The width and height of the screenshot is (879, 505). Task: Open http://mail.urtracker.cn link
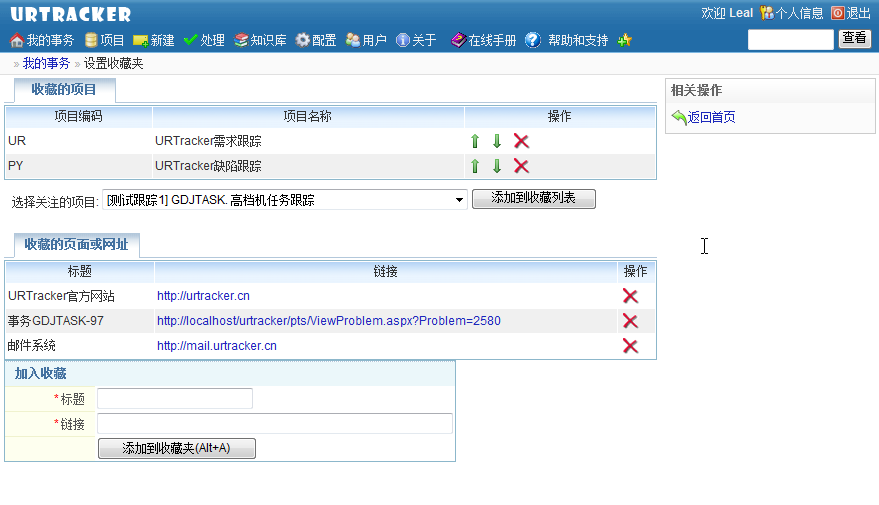[217, 346]
